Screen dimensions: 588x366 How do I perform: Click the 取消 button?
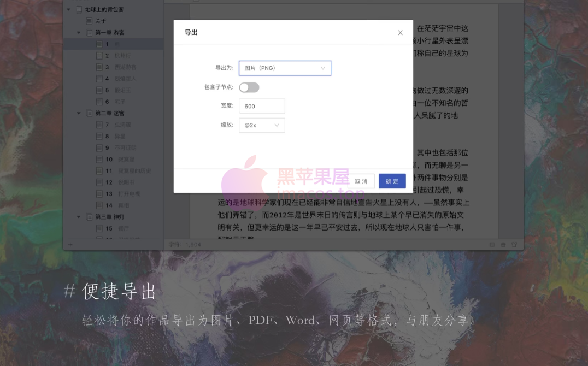pos(361,181)
